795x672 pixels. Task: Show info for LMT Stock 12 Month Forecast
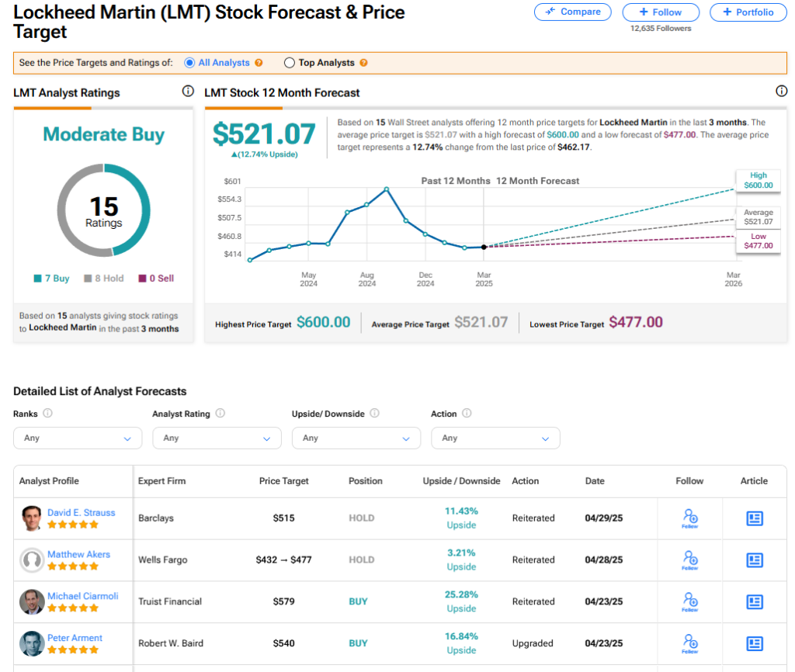click(781, 92)
